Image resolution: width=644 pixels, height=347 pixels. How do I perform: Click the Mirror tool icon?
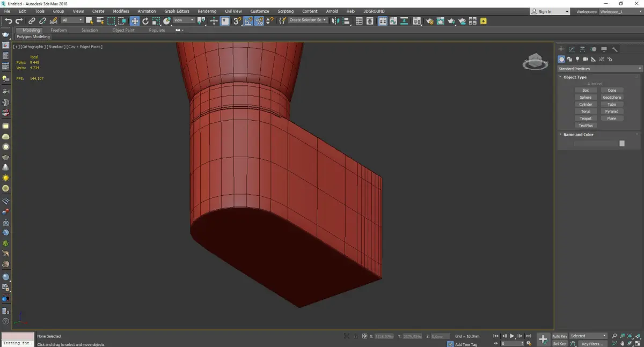click(x=334, y=21)
